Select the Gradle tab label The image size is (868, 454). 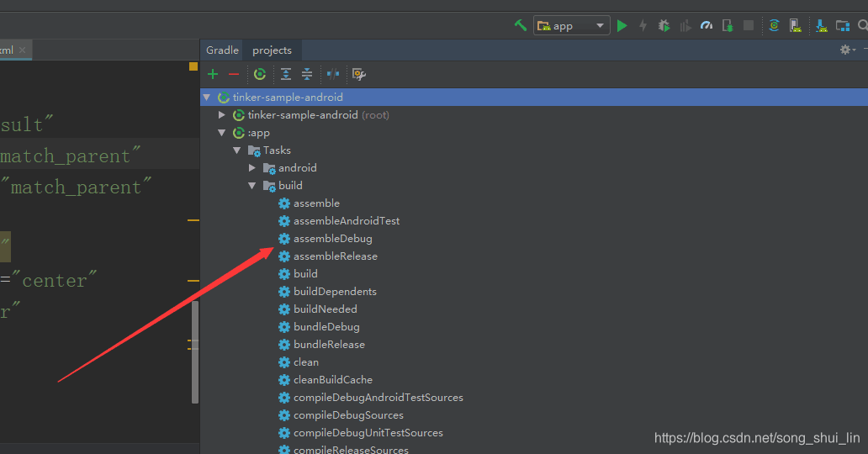click(222, 50)
